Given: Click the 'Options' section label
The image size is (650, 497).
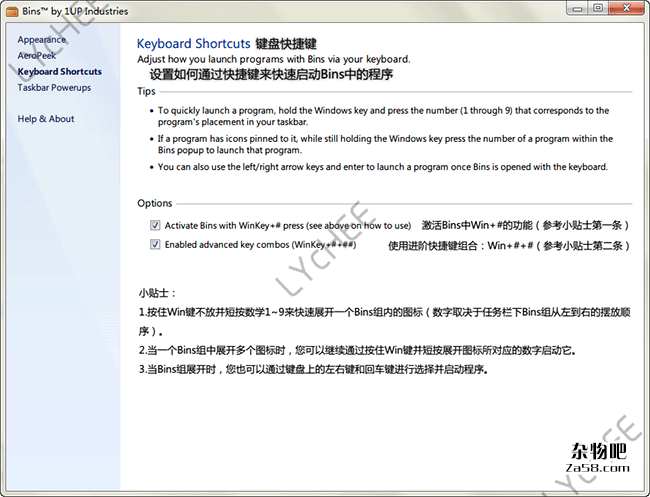Looking at the screenshot, I should pyautogui.click(x=155, y=203).
